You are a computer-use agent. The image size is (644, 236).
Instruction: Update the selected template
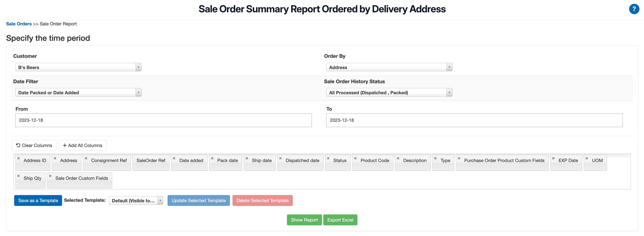[199, 200]
